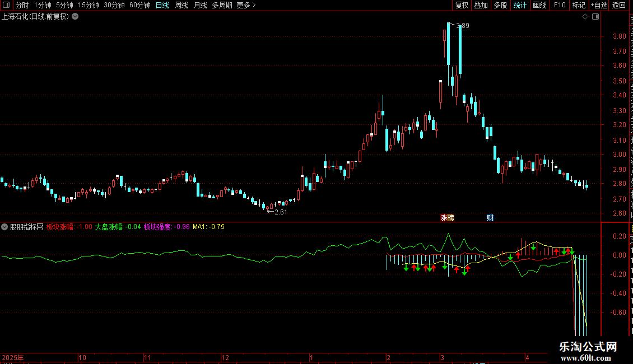Switch to 分时 intraday view
Viewport: 633px width, 364px height.
coord(22,5)
